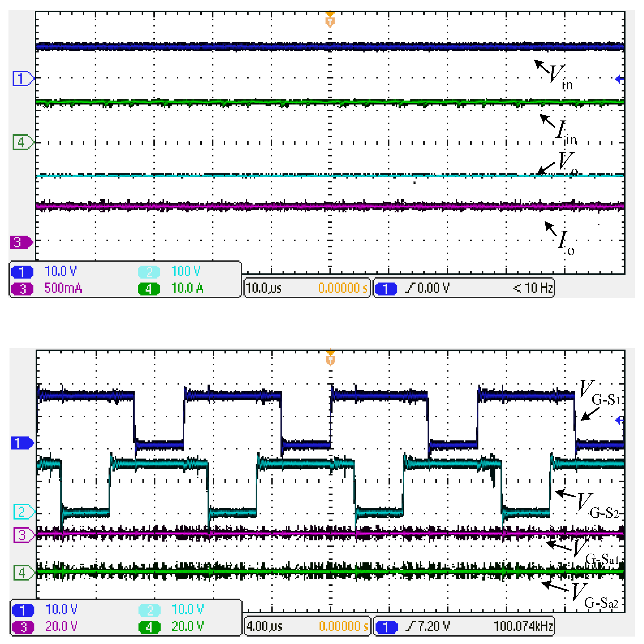
Task: Click channel 2 badge reading 100 V
Action: (x=149, y=272)
